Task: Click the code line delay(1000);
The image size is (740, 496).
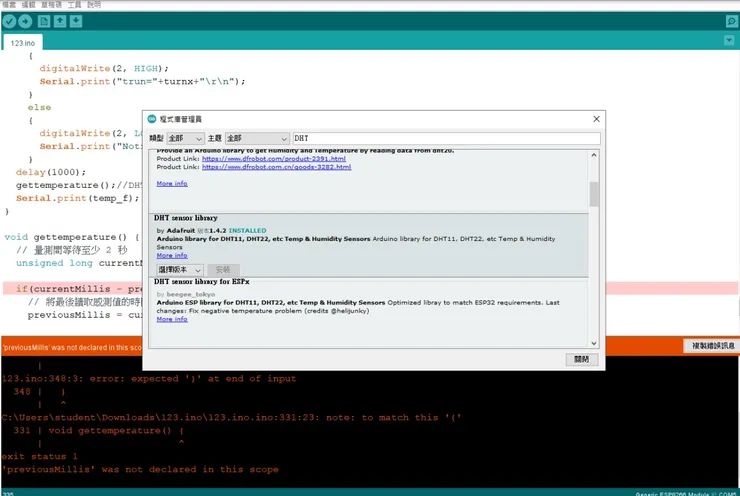Action: point(50,172)
